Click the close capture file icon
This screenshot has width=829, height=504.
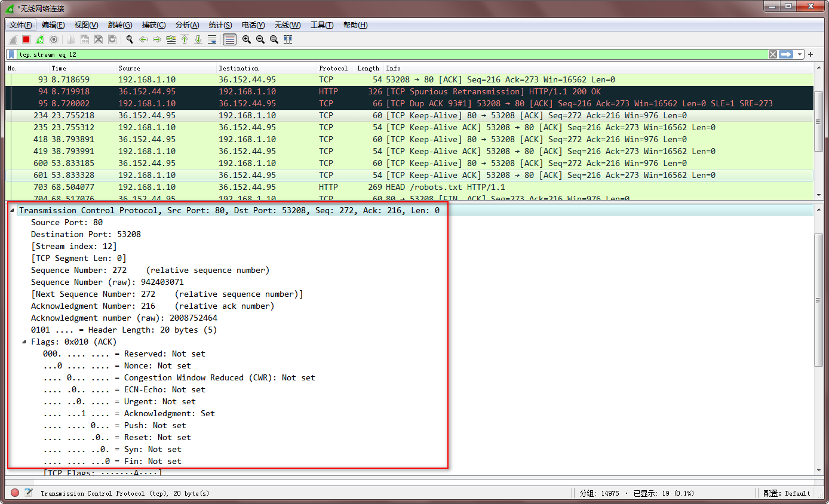coord(99,39)
